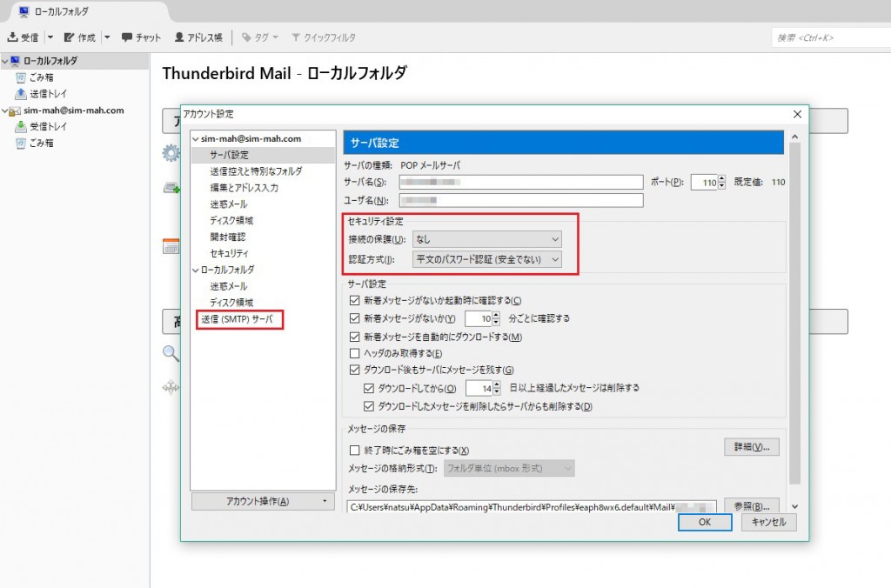Enable 終了時にごみ箱を空にする checkbox
The image size is (891, 588).
355,451
